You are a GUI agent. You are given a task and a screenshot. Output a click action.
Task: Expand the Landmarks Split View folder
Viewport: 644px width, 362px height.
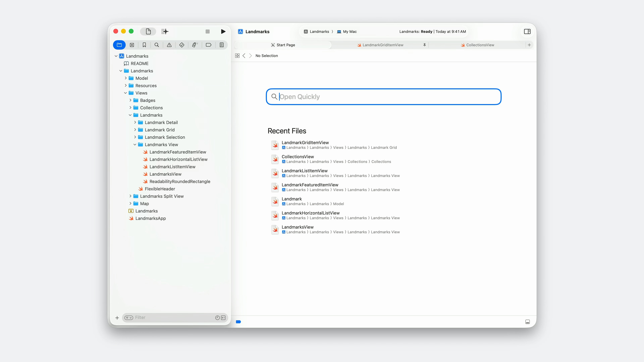coord(130,196)
